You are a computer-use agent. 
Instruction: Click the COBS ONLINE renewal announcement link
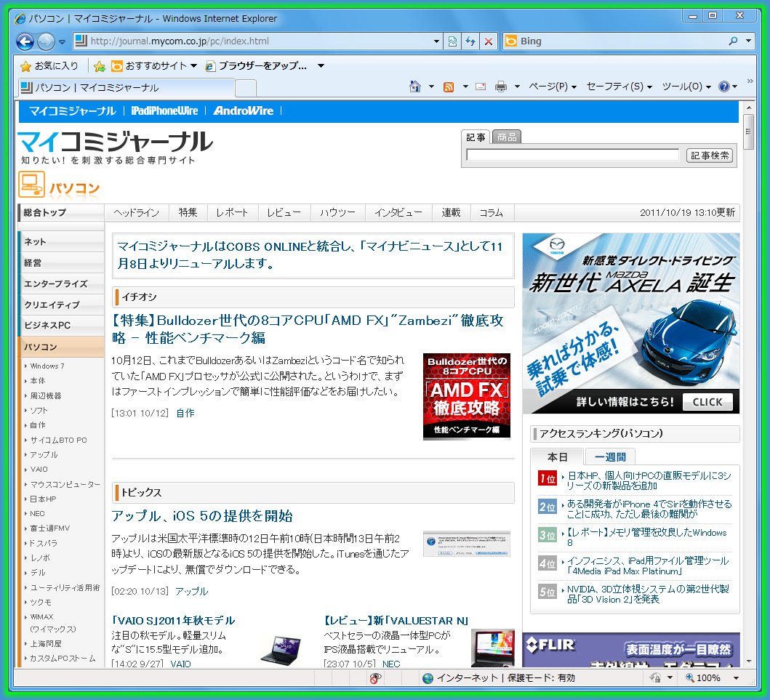(x=310, y=255)
